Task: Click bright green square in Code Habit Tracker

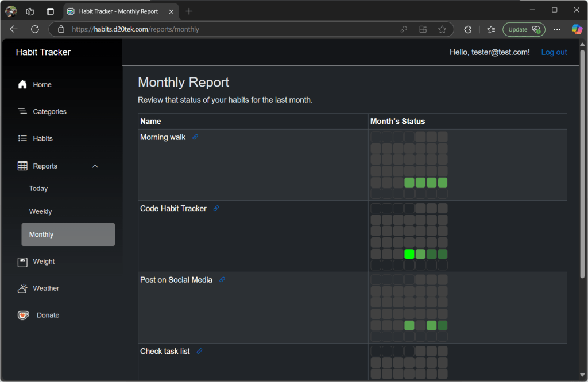Action: coord(409,254)
